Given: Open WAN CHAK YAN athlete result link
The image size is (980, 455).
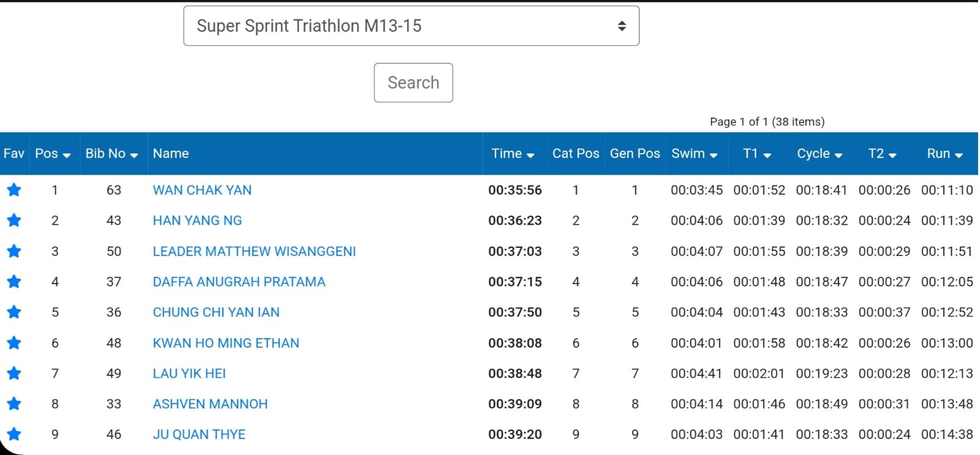Looking at the screenshot, I should tap(202, 190).
